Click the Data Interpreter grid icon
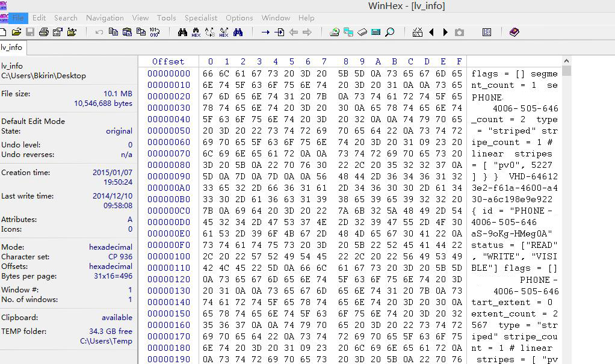This screenshot has width=615, height=364. click(487, 32)
